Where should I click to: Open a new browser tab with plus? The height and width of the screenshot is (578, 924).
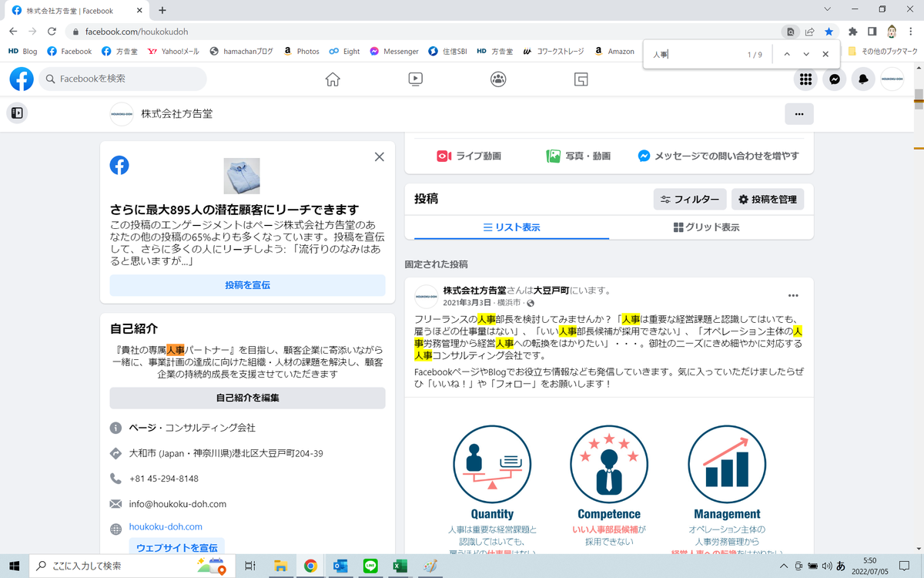tap(162, 11)
